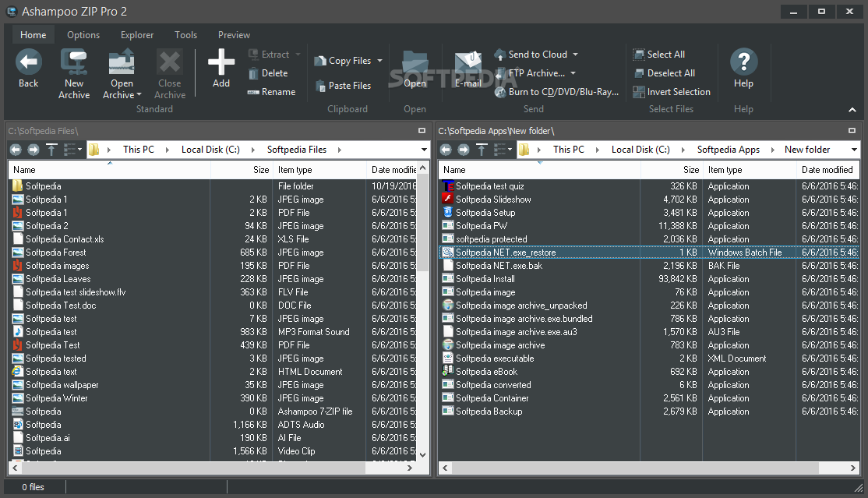This screenshot has width=868, height=498.
Task: Sort left pane by Name column
Action: (x=110, y=170)
